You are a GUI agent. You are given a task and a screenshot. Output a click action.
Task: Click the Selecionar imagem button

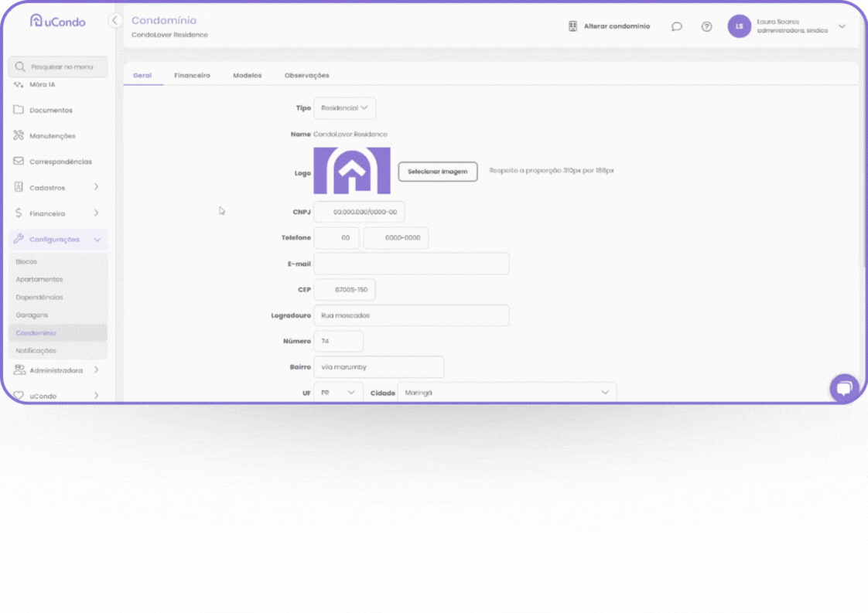point(437,172)
